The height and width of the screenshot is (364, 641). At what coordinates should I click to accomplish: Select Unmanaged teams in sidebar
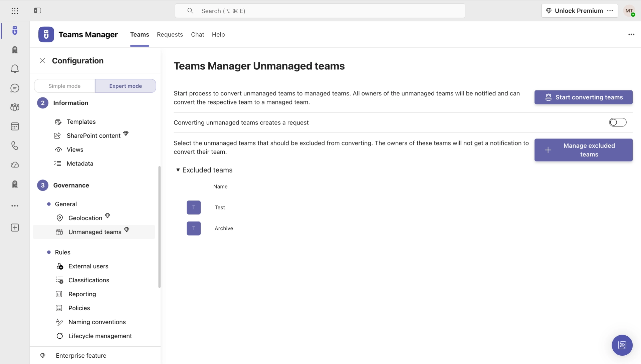tap(94, 232)
